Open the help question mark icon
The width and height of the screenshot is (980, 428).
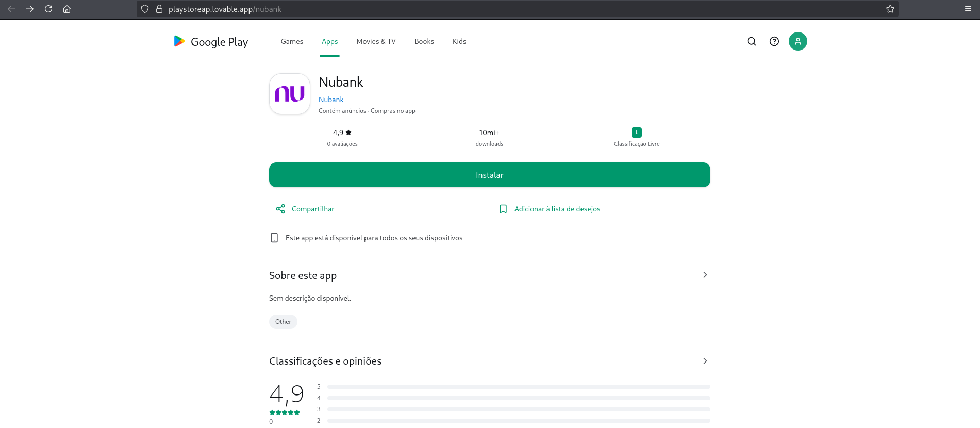(774, 41)
